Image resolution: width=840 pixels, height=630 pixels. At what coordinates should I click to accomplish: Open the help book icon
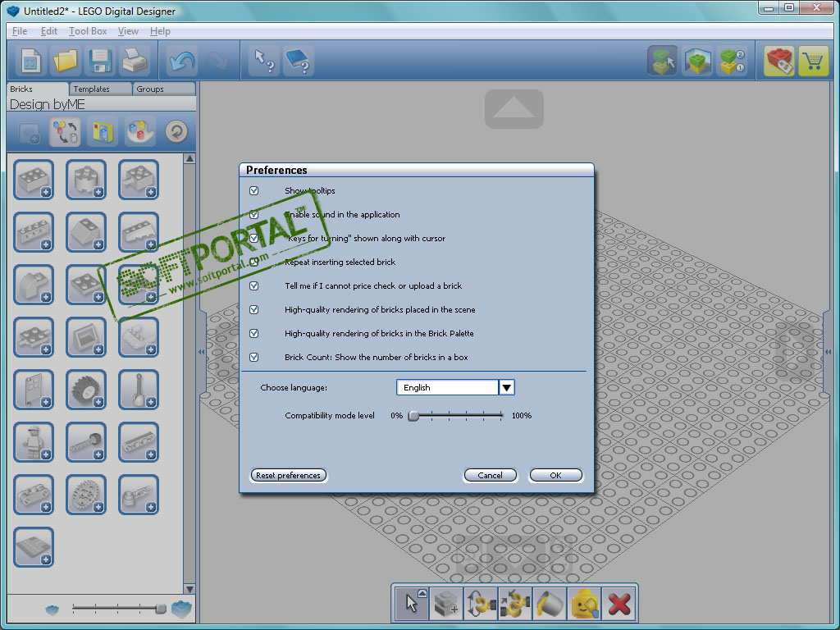(x=298, y=61)
